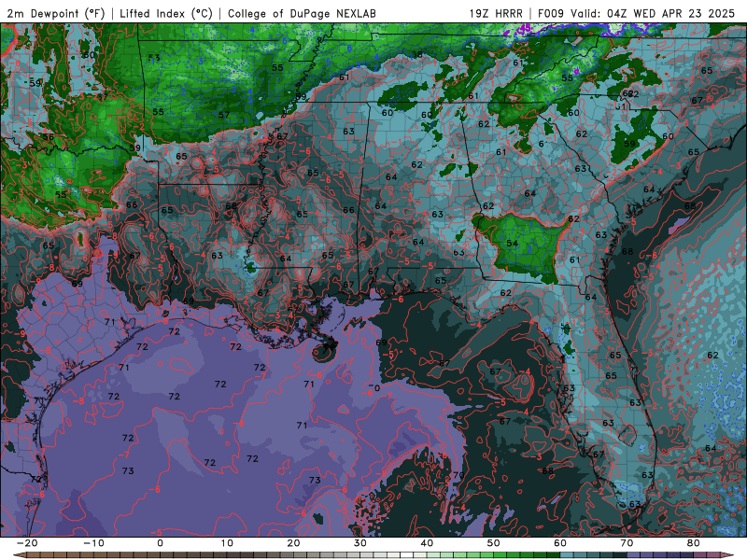Viewport: 747px width, 560px height.
Task: Click the "Lifted Index (°C)" header label
Action: click(166, 13)
